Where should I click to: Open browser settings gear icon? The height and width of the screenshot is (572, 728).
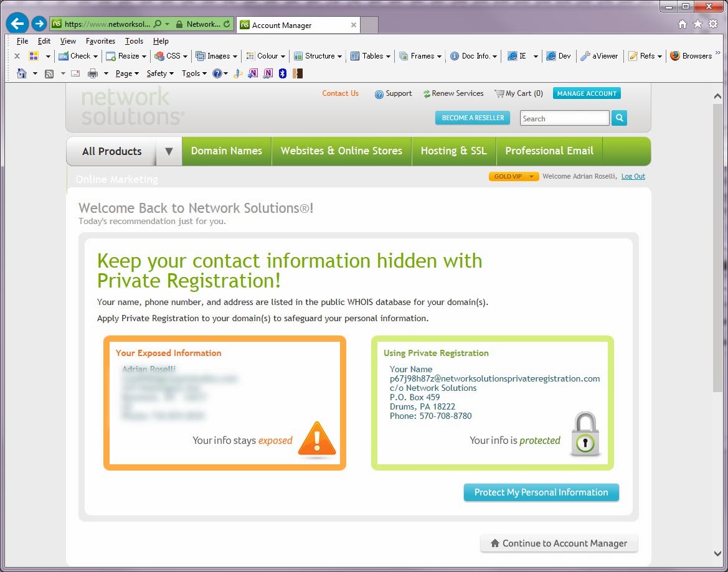[713, 24]
